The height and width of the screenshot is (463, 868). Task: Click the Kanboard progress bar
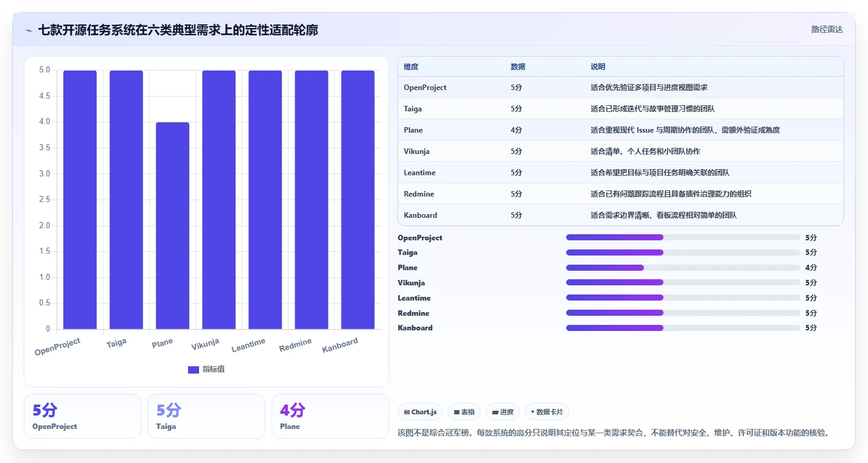pyautogui.click(x=683, y=328)
